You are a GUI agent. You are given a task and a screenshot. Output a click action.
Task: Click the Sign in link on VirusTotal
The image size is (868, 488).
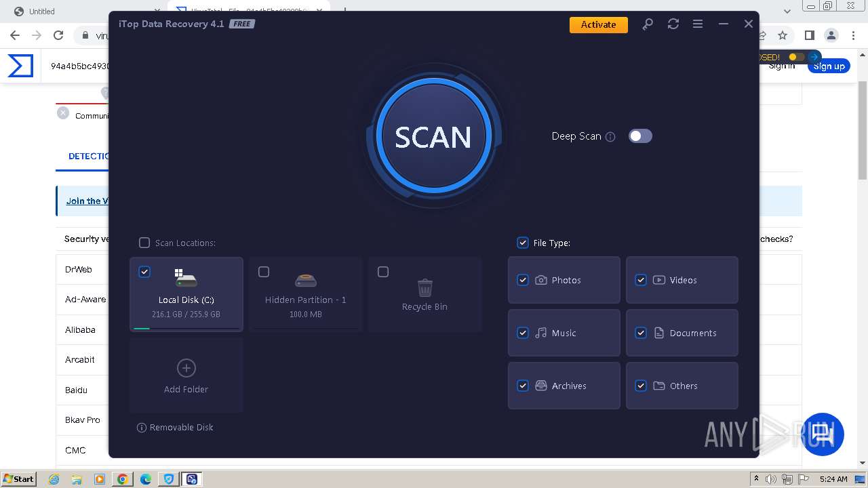[x=782, y=66]
